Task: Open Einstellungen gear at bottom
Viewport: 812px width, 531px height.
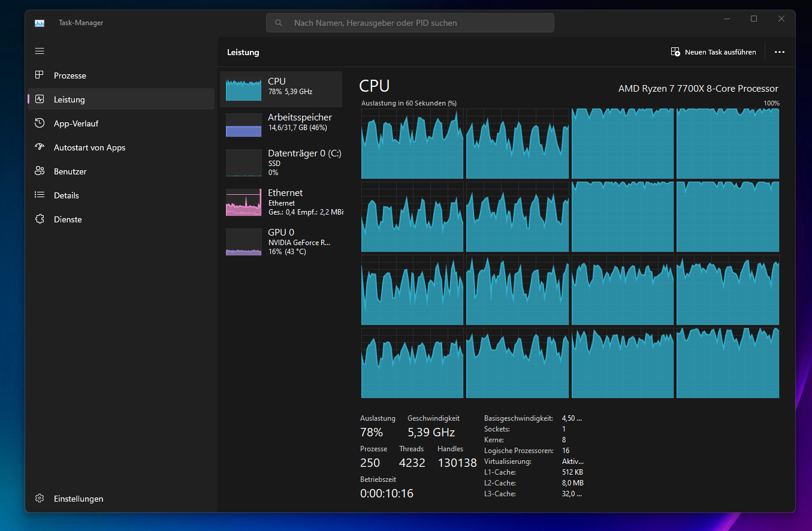Action: click(x=40, y=499)
